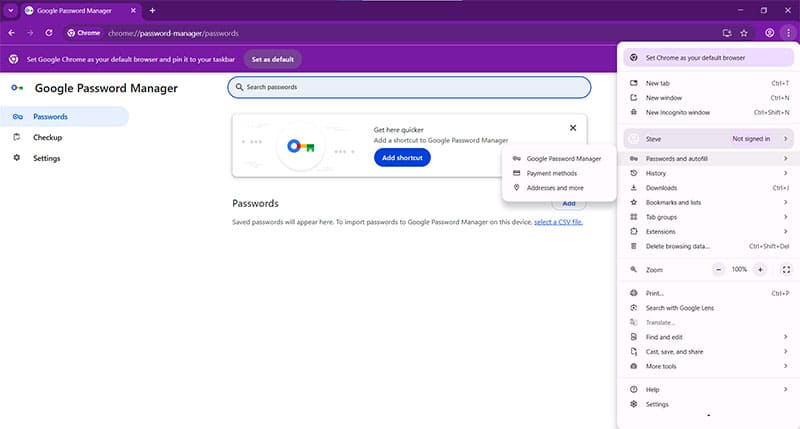
Task: Click the three-dot Chrome menu icon
Action: tap(788, 33)
